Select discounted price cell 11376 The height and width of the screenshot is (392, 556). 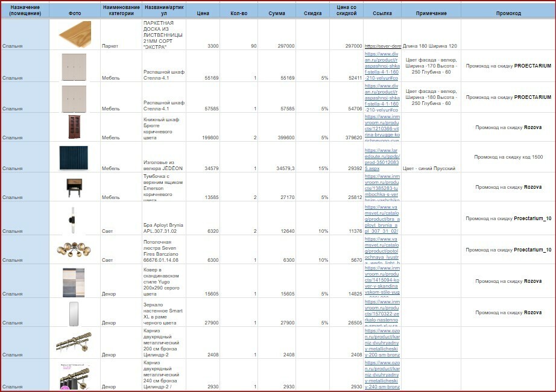coord(346,218)
